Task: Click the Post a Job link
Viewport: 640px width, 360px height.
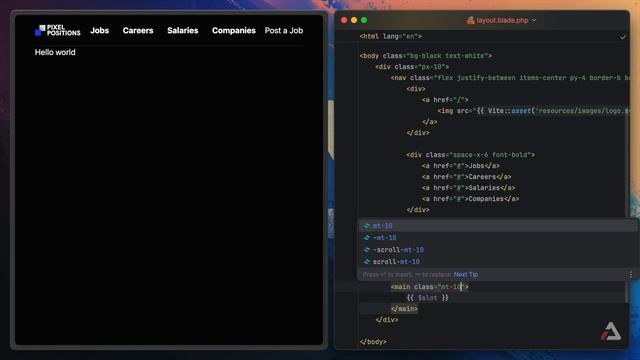Action: [284, 31]
